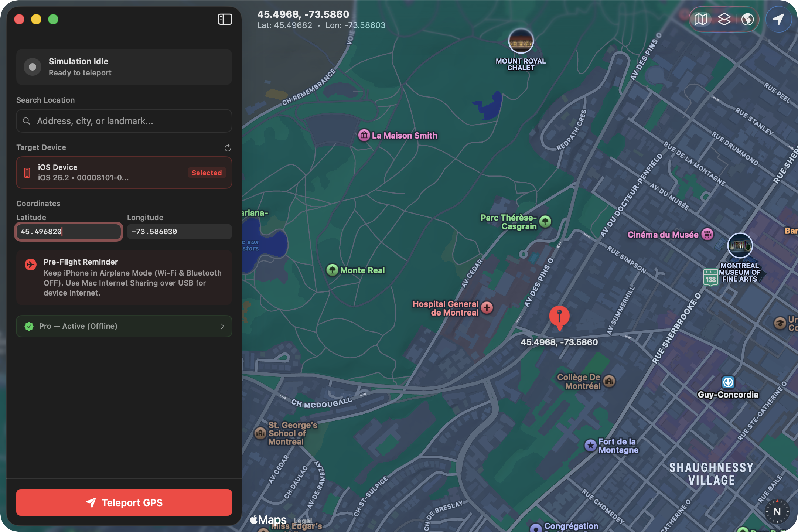Open the Pro — Active (Offline) row
Image resolution: width=798 pixels, height=532 pixels.
coord(124,326)
